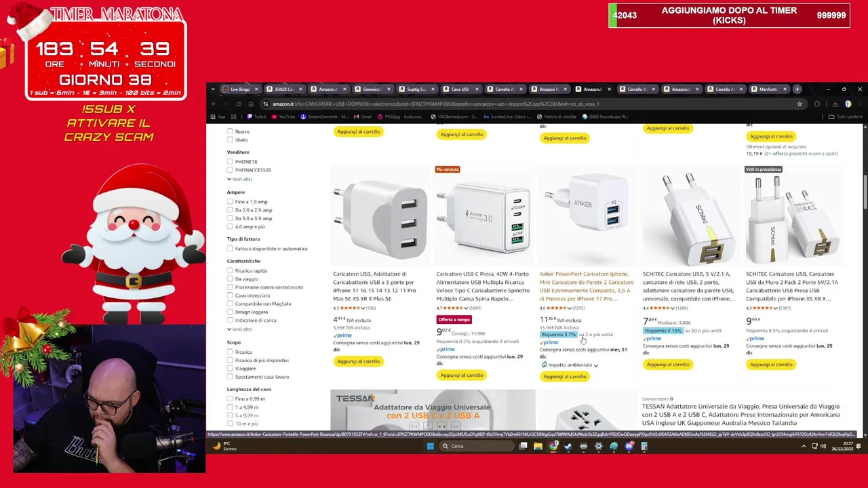Open the Calculator from the taskbar
This screenshot has width=868, height=488.
click(x=644, y=446)
